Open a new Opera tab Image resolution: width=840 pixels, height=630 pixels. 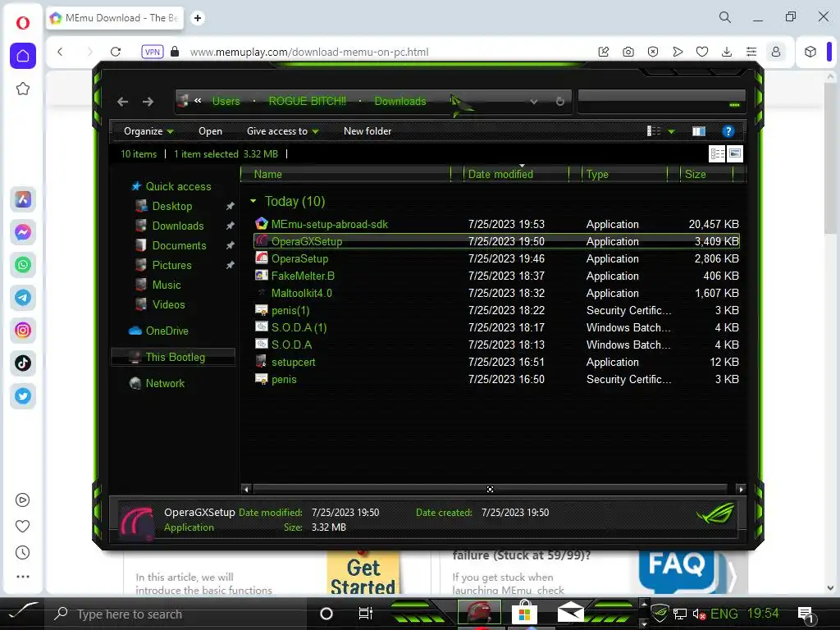tap(197, 18)
